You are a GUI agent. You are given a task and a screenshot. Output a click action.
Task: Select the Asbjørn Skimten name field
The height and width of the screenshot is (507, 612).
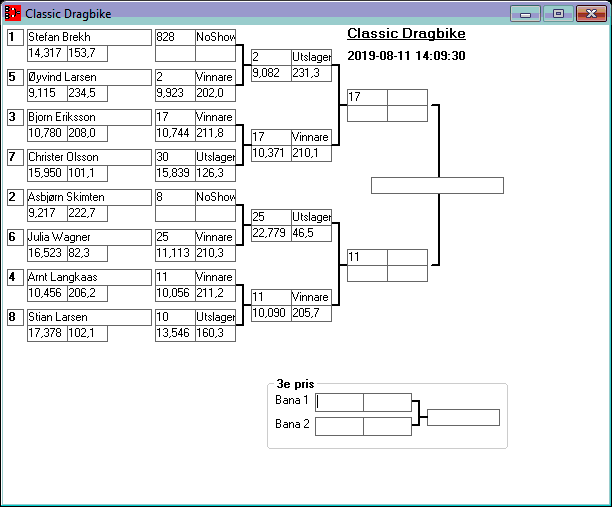88,197
